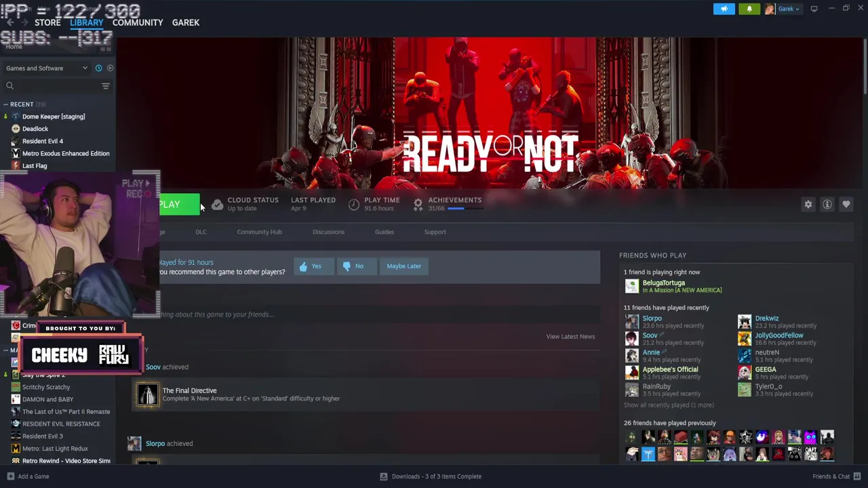The image size is (868, 488).
Task: Select The Last of Us Part II
Action: 66,411
